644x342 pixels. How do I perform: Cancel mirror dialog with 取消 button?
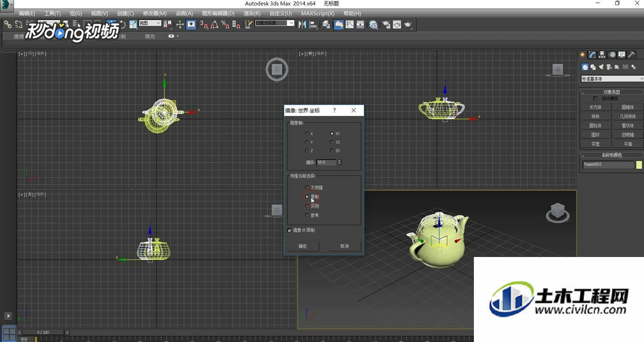344,246
